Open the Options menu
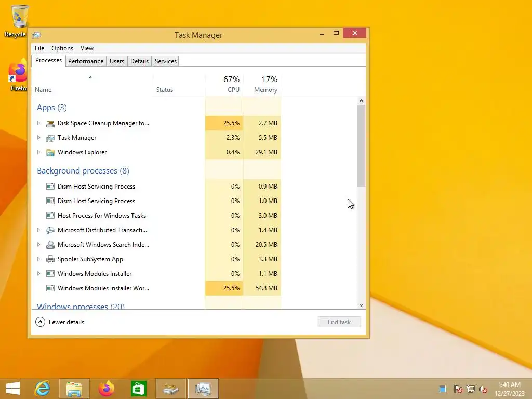Viewport: 532px width, 399px height. (62, 48)
